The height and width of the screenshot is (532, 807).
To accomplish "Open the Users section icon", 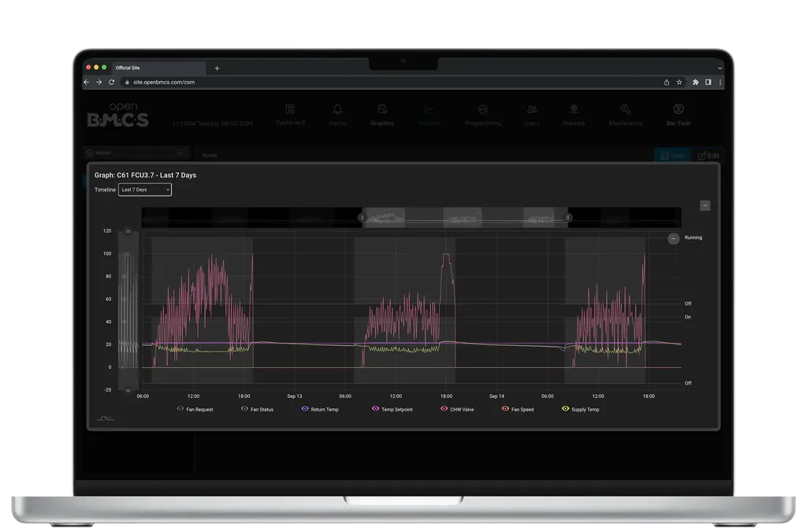I will (x=532, y=109).
